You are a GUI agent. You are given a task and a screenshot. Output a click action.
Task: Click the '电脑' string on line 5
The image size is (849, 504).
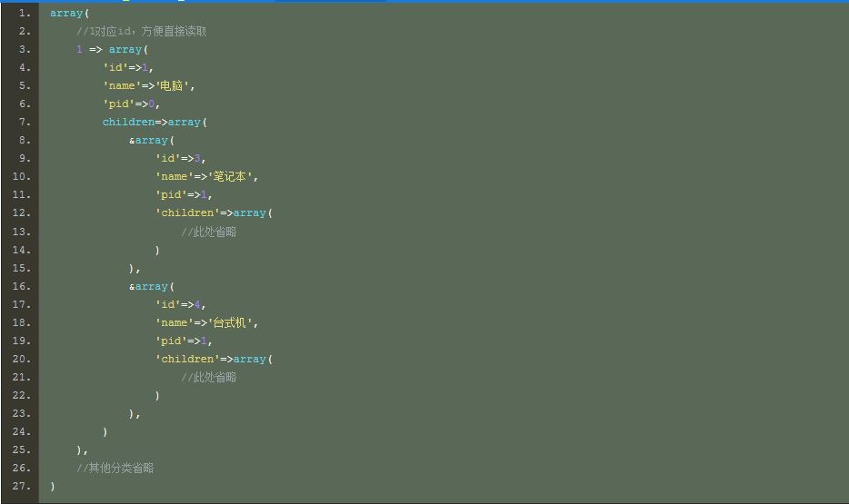174,85
